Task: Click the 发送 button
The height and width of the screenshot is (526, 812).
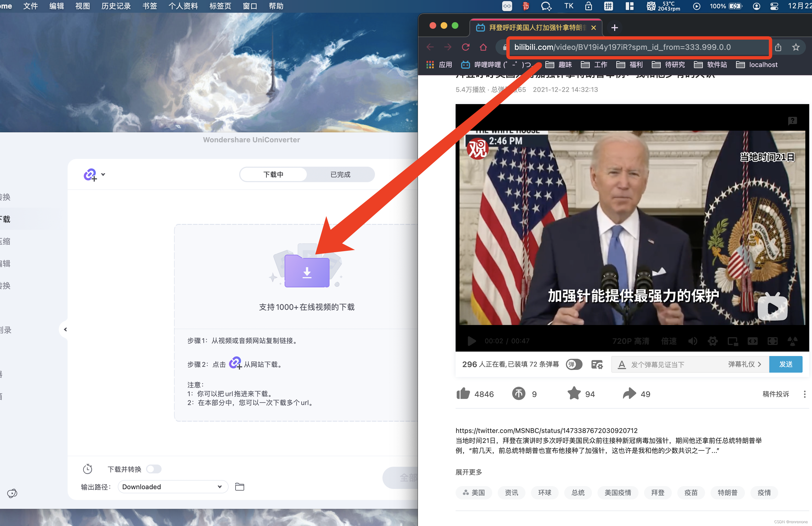Action: click(785, 364)
